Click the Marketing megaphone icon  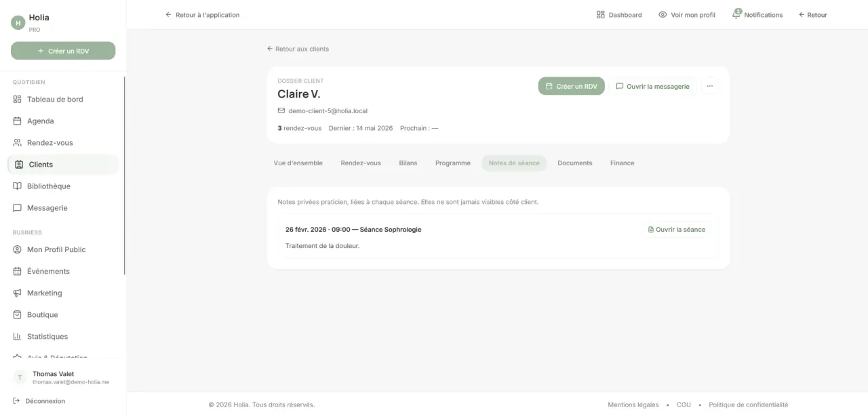(18, 293)
